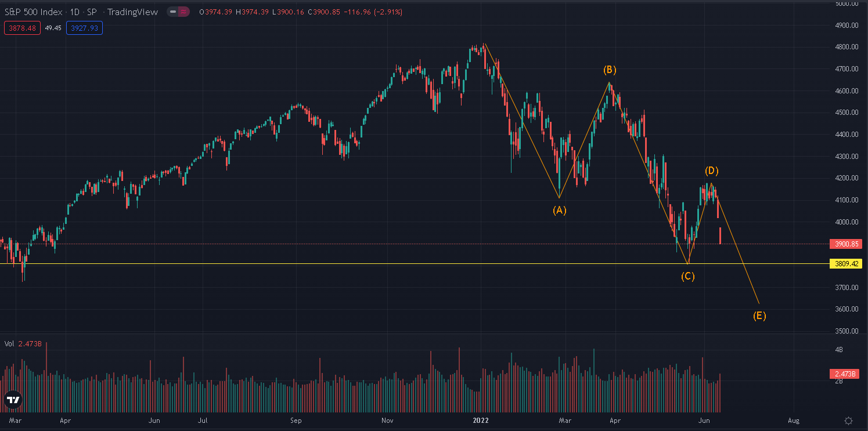Click the Aug label on time axis
Viewport: 868px width, 431px height.
click(794, 420)
